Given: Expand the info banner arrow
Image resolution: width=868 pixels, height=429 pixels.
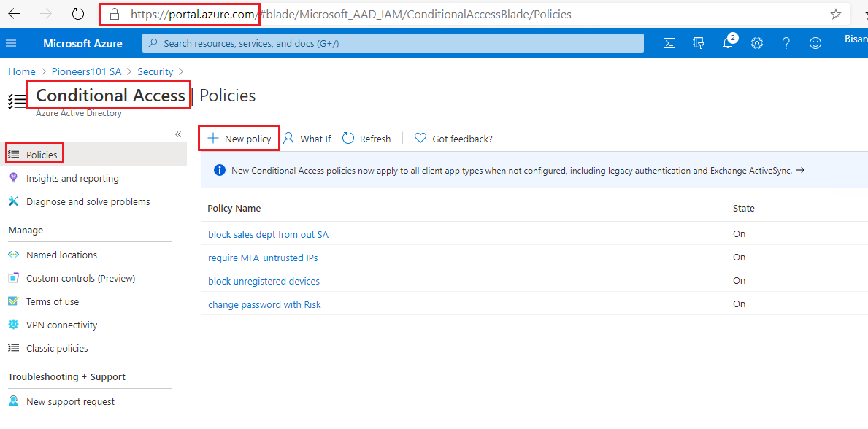Looking at the screenshot, I should [x=799, y=171].
